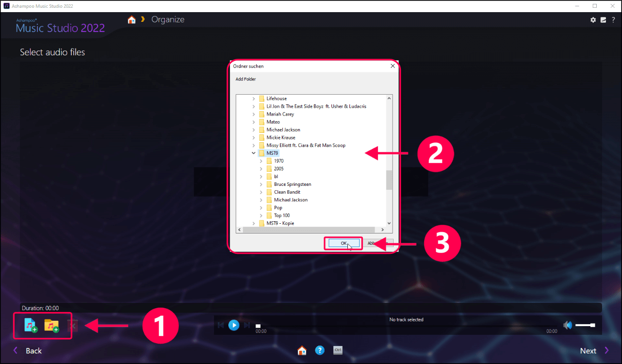Select the 2005 subfolder
Viewport: 622px width, 364px height.
[x=278, y=168]
